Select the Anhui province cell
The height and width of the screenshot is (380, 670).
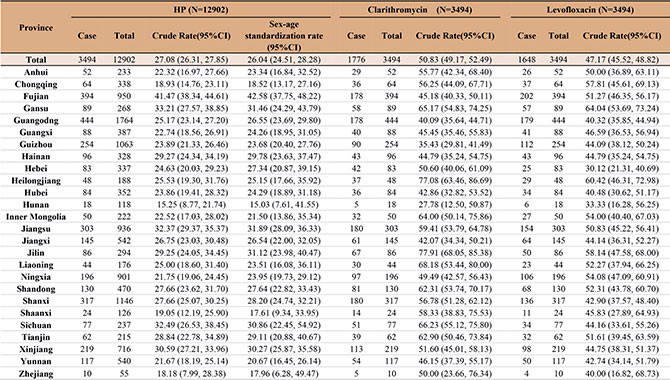pos(36,72)
